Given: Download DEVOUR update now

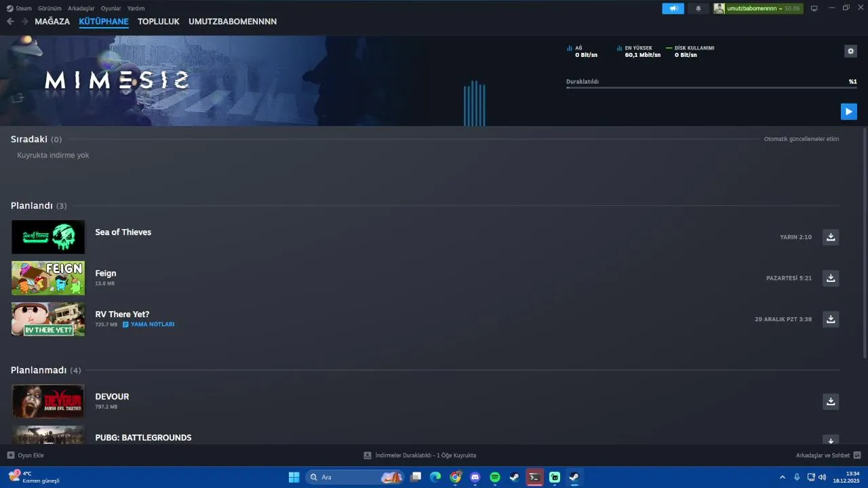Looking at the screenshot, I should pos(831,401).
